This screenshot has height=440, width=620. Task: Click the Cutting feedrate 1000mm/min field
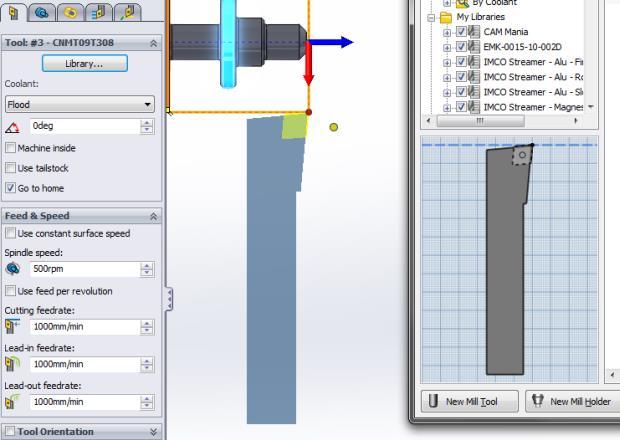tap(84, 327)
